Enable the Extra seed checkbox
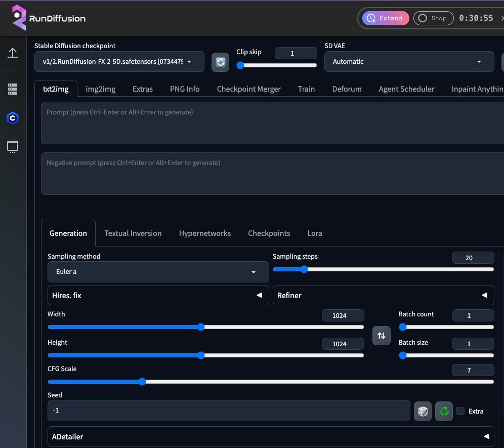 pos(460,411)
